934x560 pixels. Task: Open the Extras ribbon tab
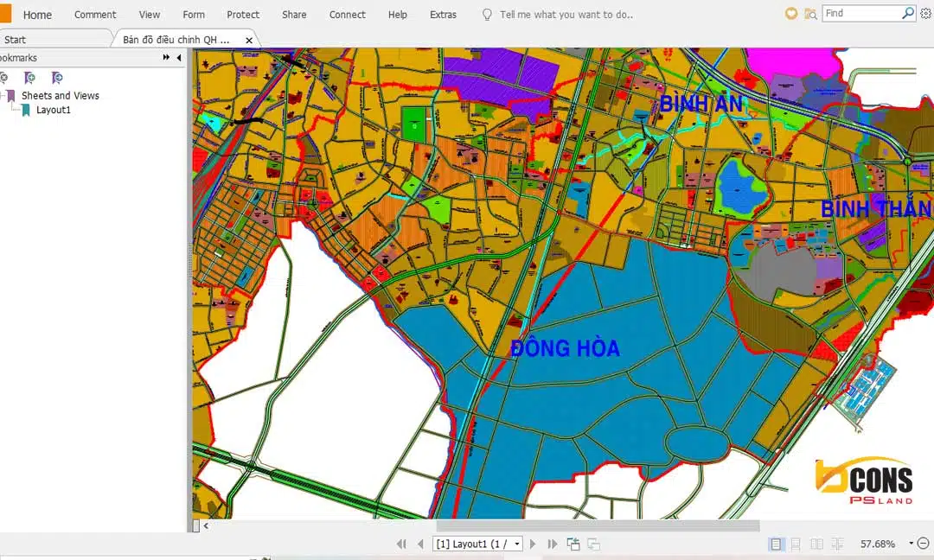click(443, 15)
